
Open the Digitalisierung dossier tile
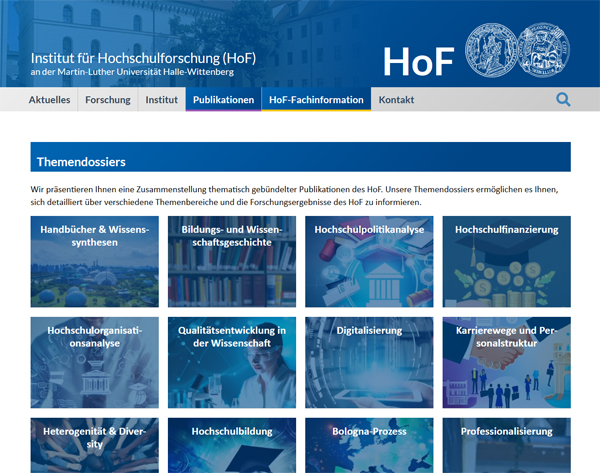click(x=369, y=362)
